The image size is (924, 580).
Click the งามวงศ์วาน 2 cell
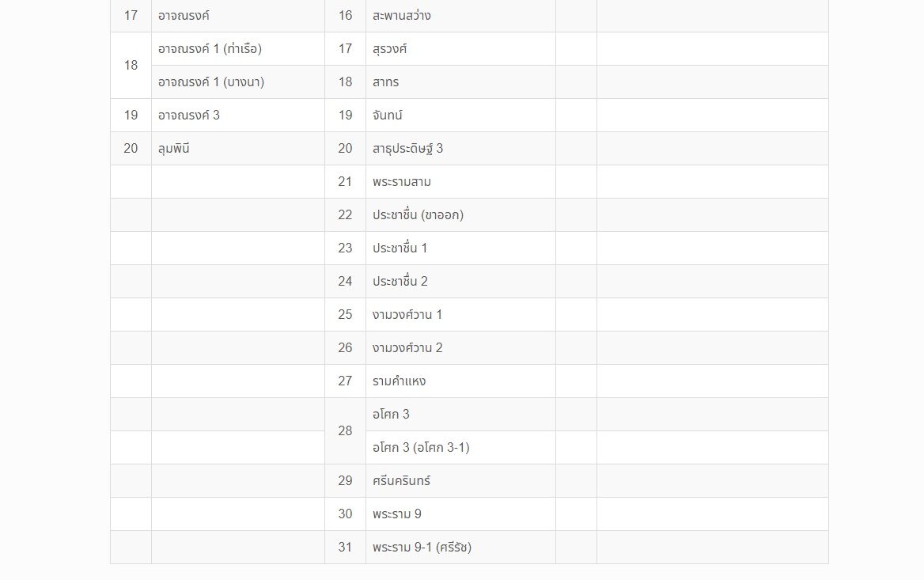coord(461,348)
